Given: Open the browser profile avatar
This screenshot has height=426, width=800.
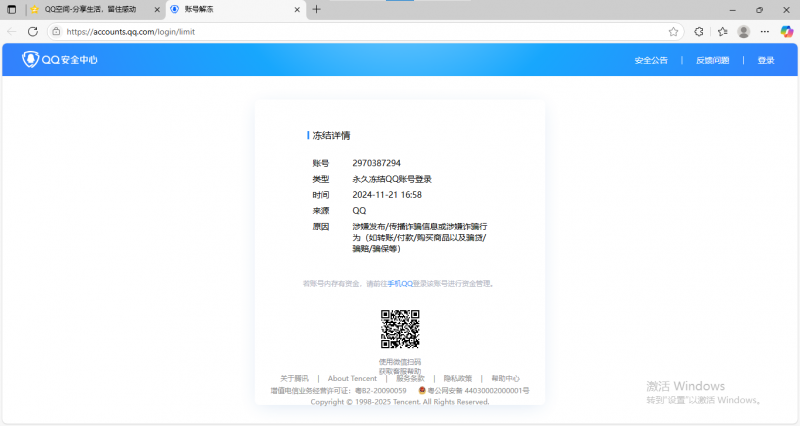Looking at the screenshot, I should click(743, 32).
